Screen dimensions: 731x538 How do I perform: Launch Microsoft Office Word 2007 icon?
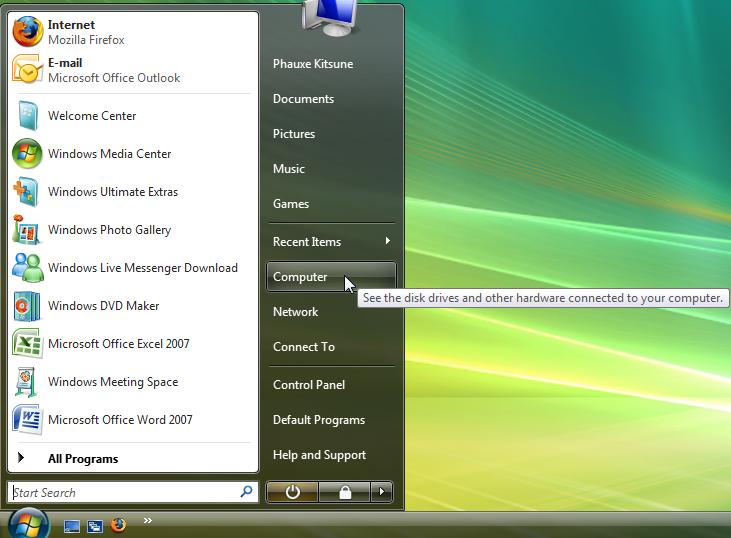coord(28,420)
